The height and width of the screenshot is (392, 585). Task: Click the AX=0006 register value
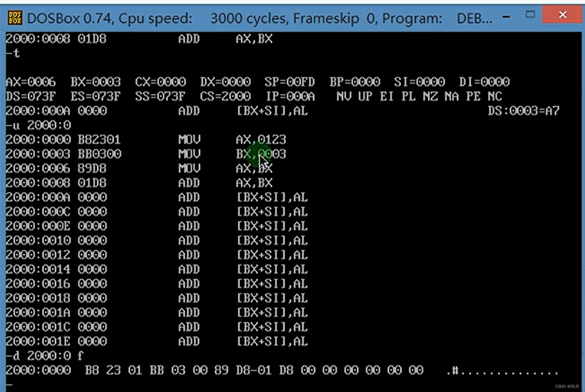(30, 82)
